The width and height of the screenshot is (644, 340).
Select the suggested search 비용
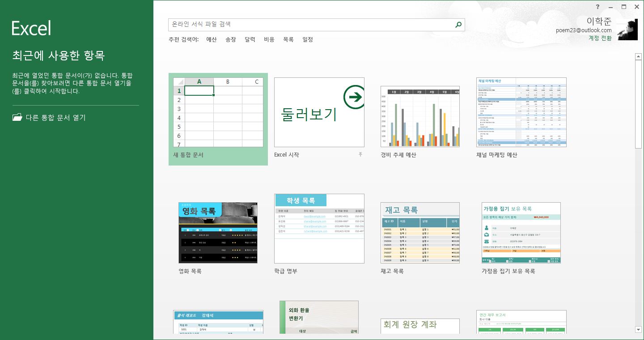coord(269,39)
